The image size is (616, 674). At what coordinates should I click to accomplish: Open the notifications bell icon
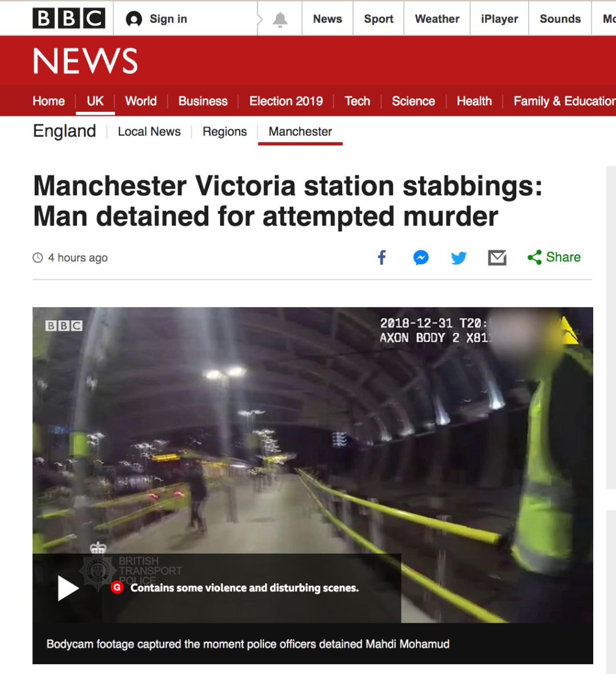coord(280,19)
